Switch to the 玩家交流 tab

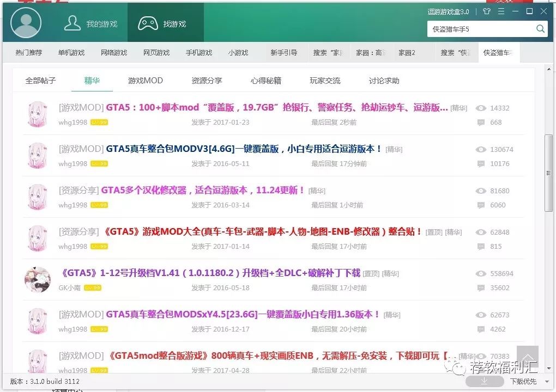[325, 80]
